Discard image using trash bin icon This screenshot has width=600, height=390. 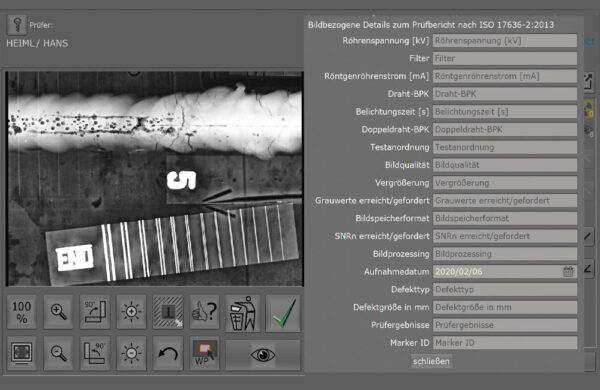[243, 313]
